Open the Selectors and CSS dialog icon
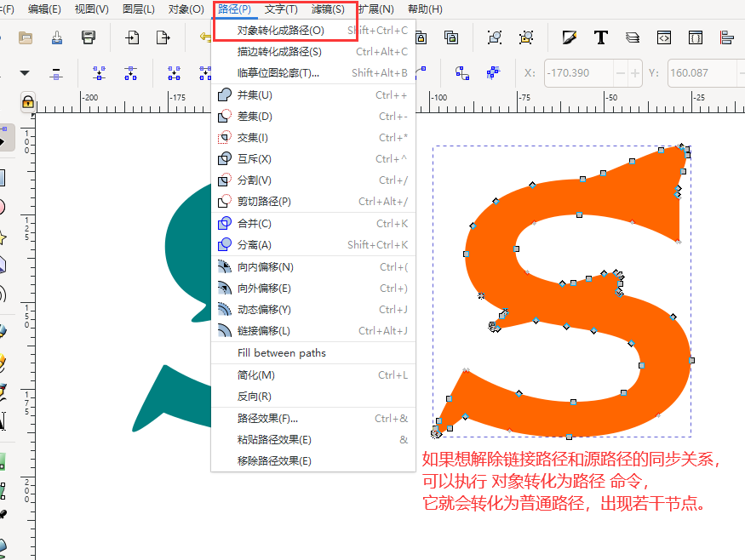 [x=695, y=37]
